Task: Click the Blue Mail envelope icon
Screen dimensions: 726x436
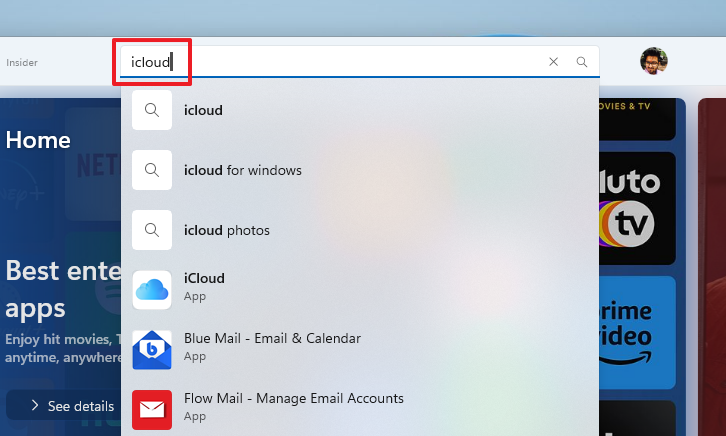Action: pyautogui.click(x=152, y=350)
